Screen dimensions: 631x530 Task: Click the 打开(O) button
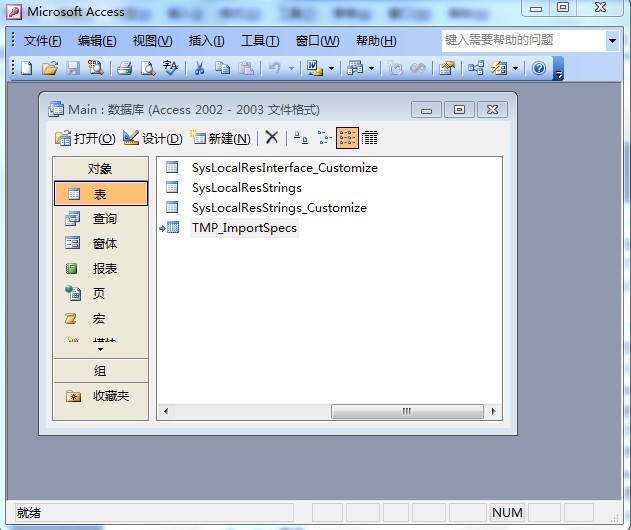[x=85, y=138]
